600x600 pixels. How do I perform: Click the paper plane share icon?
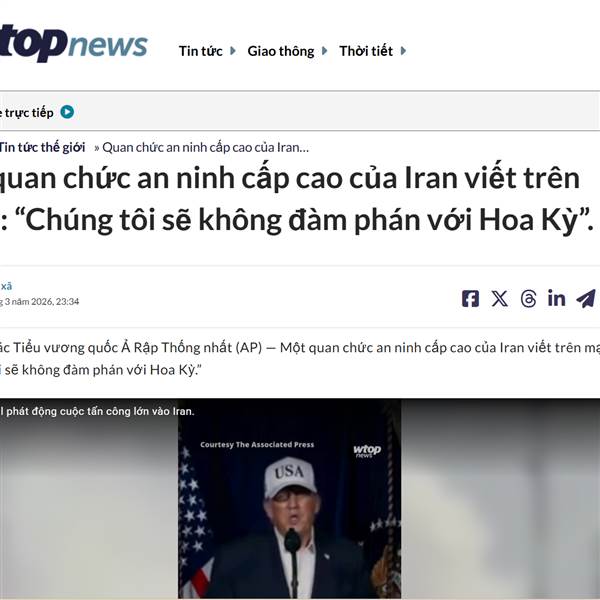point(586,298)
